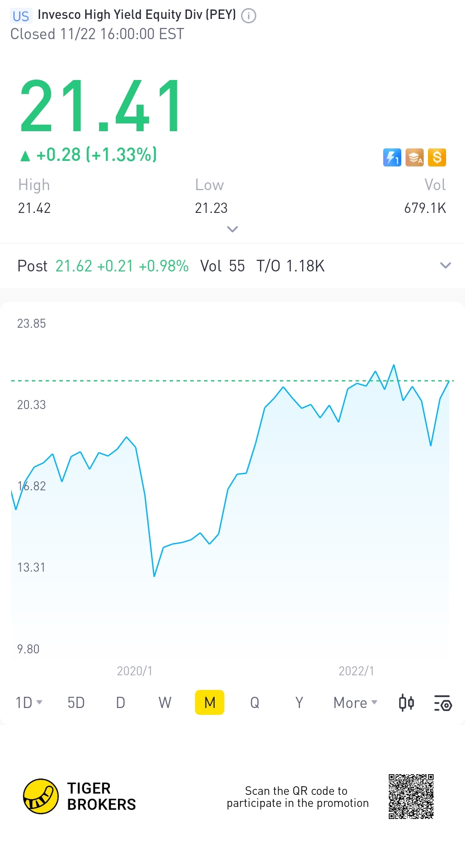
Task: Tap the US market tag label
Action: 21,16
